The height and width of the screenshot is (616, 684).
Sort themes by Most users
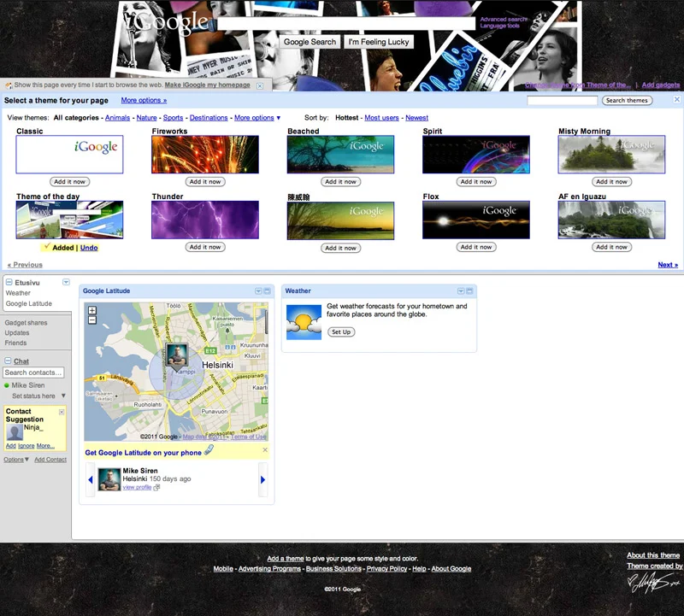coord(381,118)
